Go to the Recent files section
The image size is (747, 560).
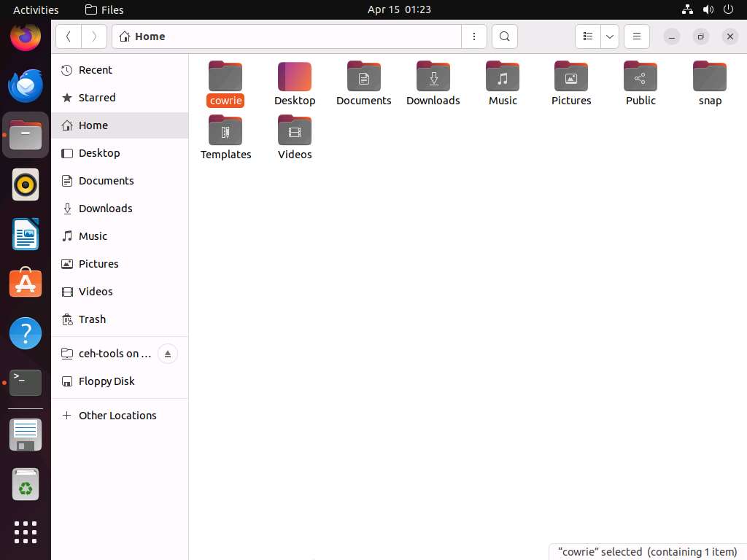(x=95, y=70)
